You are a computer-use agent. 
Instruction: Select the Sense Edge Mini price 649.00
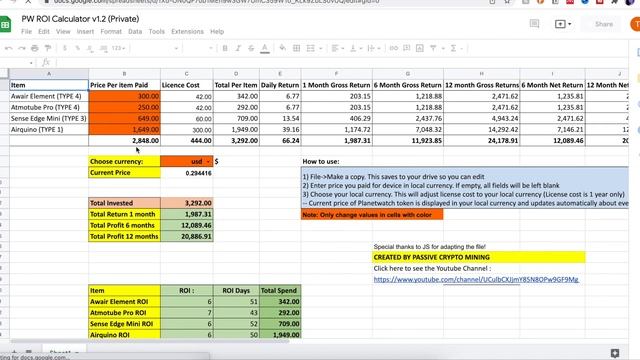pos(124,118)
